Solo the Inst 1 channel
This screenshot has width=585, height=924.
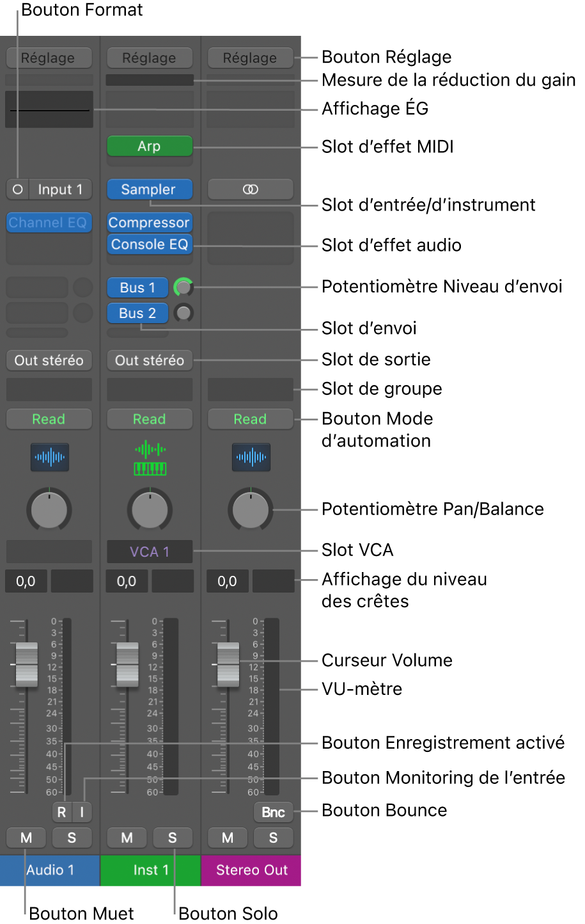point(173,837)
